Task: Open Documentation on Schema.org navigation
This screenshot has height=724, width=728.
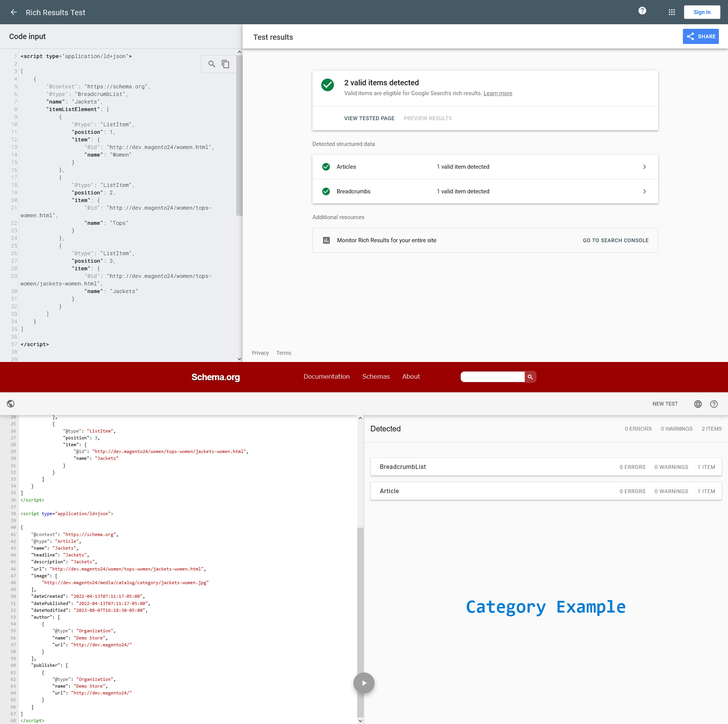Action: coord(326,376)
